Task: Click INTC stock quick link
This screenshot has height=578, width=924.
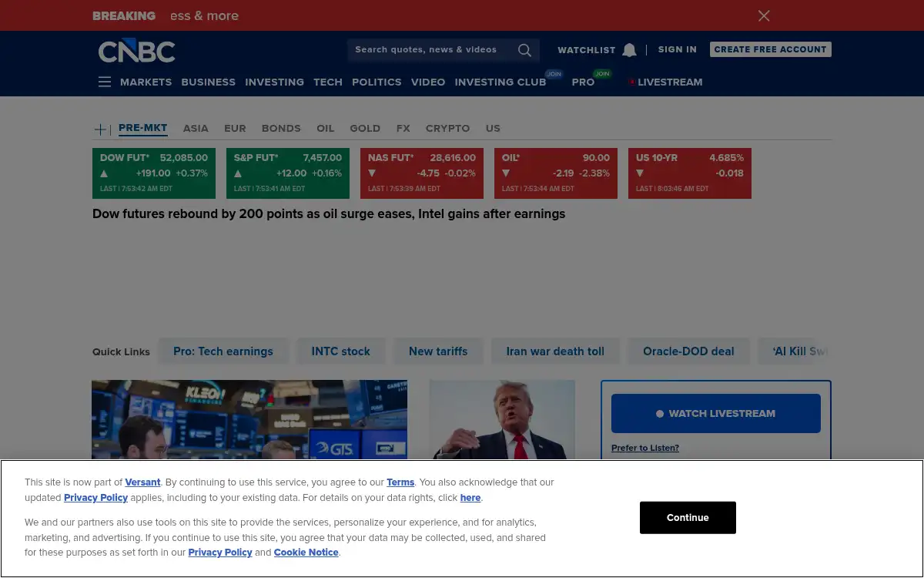Action: pyautogui.click(x=340, y=351)
